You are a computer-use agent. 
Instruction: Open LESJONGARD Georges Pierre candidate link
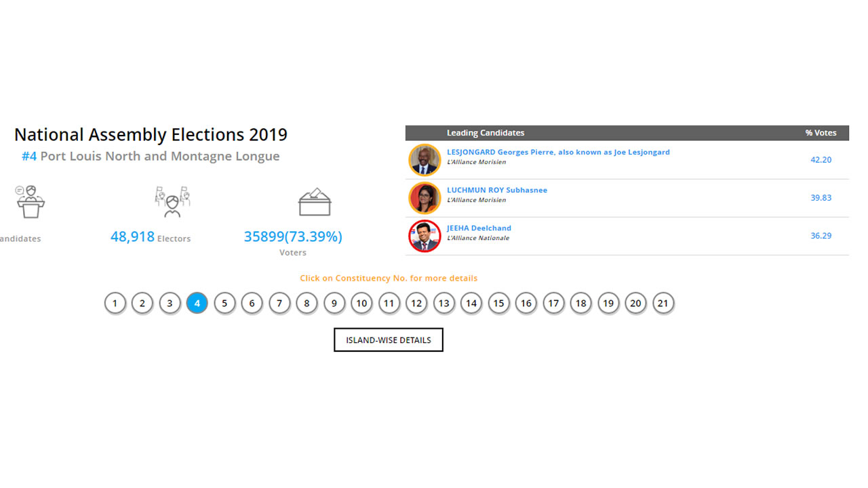pyautogui.click(x=558, y=152)
